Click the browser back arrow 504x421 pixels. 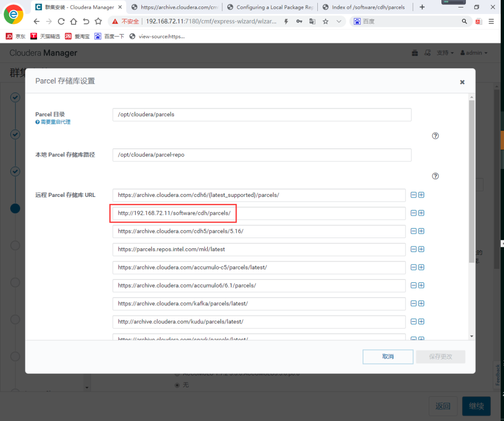click(x=36, y=21)
